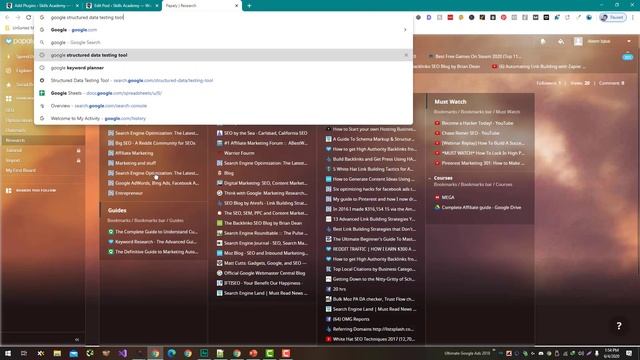Open the user account dropdown arrow
Image resolution: width=640 pixels, height=360 pixels.
(629, 41)
